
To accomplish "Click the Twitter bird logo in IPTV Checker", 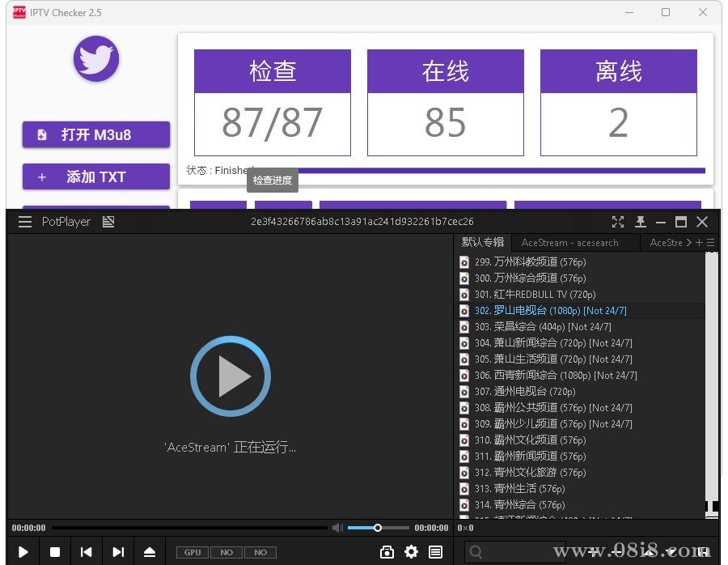I will pos(96,58).
